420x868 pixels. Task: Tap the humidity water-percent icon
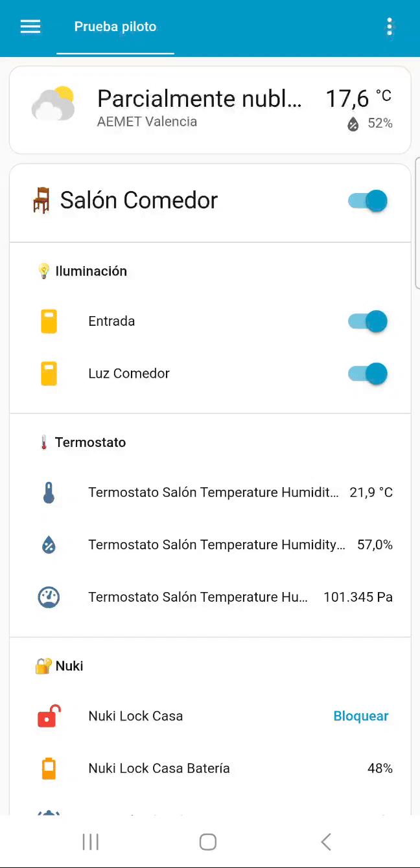(49, 545)
